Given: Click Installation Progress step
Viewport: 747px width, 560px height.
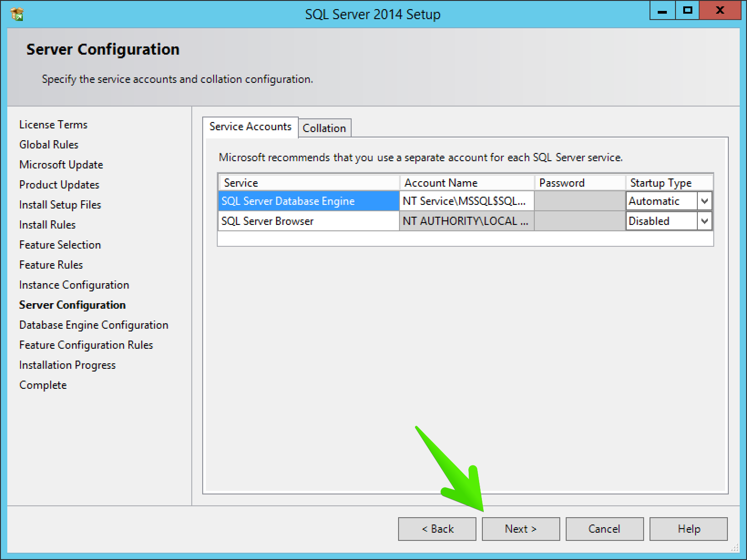Looking at the screenshot, I should click(x=67, y=365).
